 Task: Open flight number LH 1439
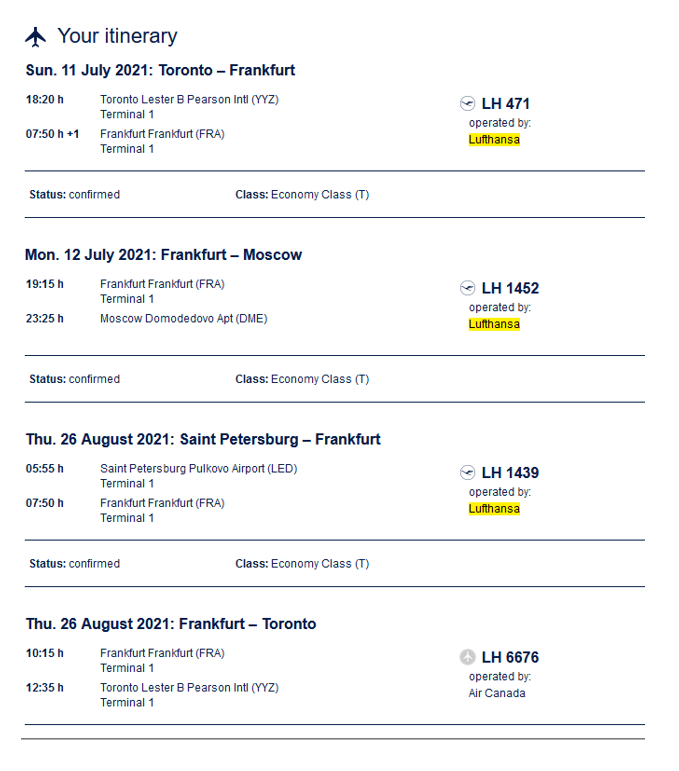click(510, 472)
